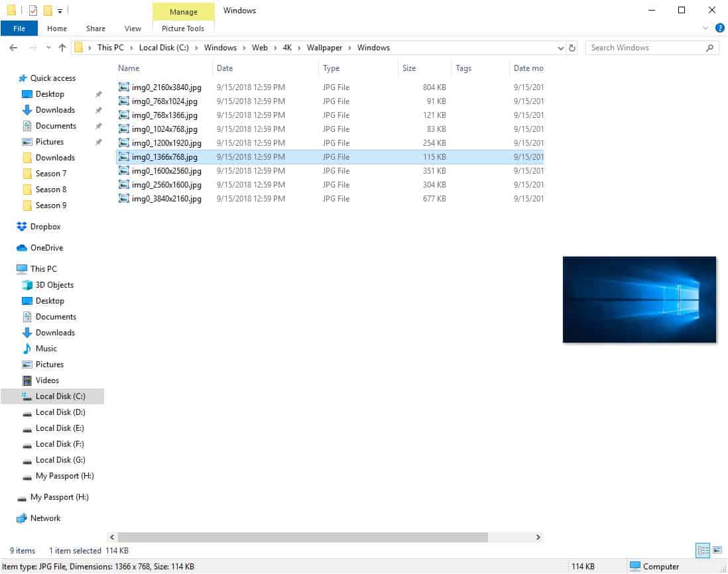Open Dropbox in the navigation pane
The image size is (728, 574).
[45, 227]
